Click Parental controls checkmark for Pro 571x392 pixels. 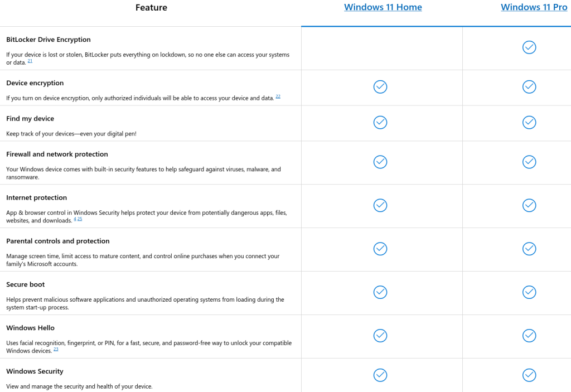(x=529, y=249)
